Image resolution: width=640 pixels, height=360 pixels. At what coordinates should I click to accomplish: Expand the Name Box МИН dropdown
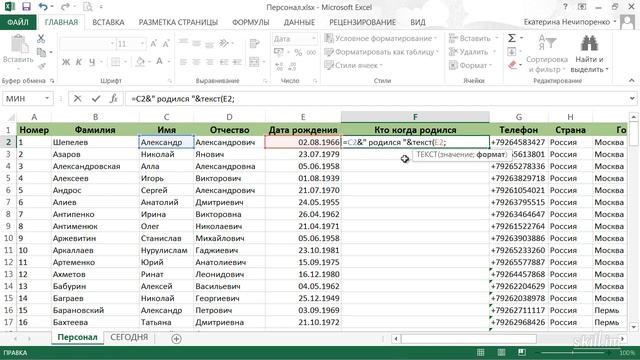[x=47, y=98]
